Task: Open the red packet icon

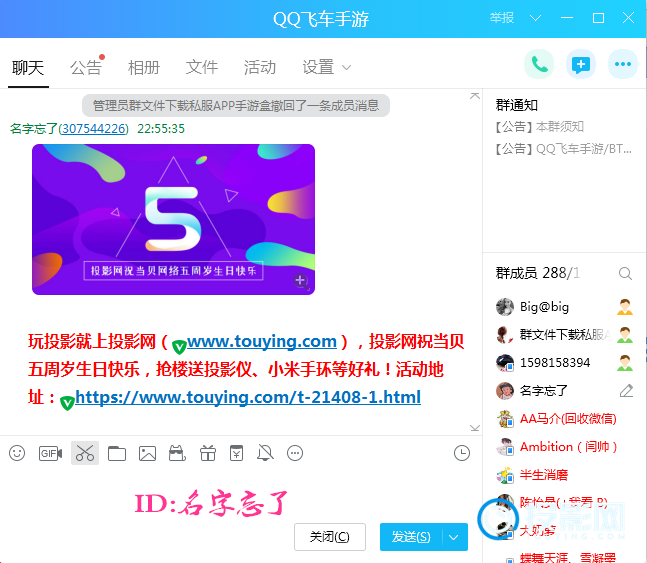Action: pyautogui.click(x=237, y=453)
